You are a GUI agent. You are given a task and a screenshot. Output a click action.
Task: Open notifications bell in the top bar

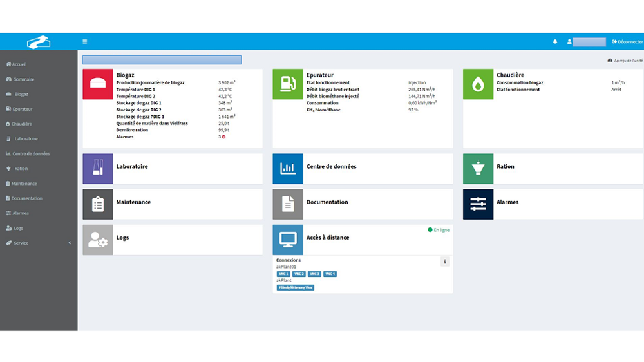pos(555,42)
